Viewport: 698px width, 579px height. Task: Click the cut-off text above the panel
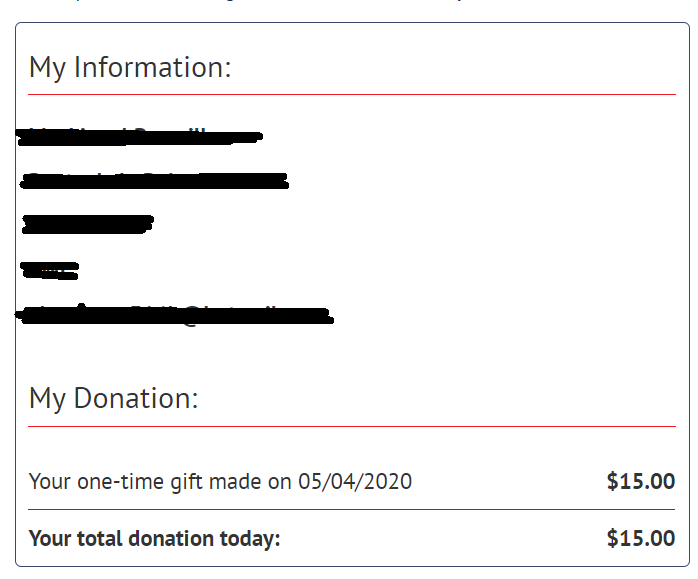coord(267,1)
